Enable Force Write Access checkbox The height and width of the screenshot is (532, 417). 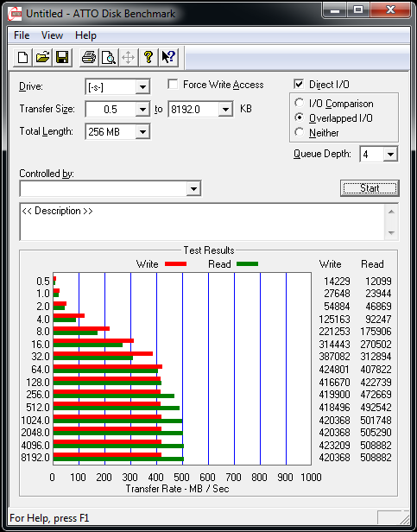pos(173,84)
